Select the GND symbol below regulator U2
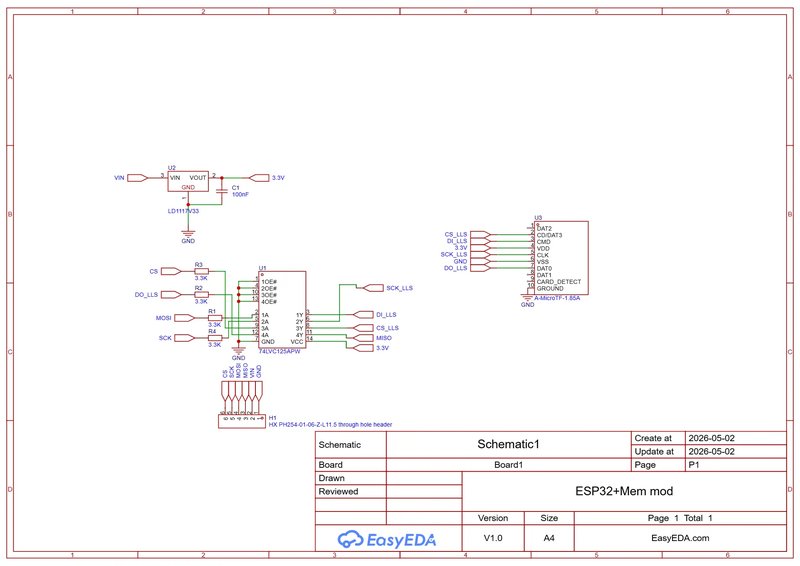This screenshot has height=566, width=800. tap(188, 236)
